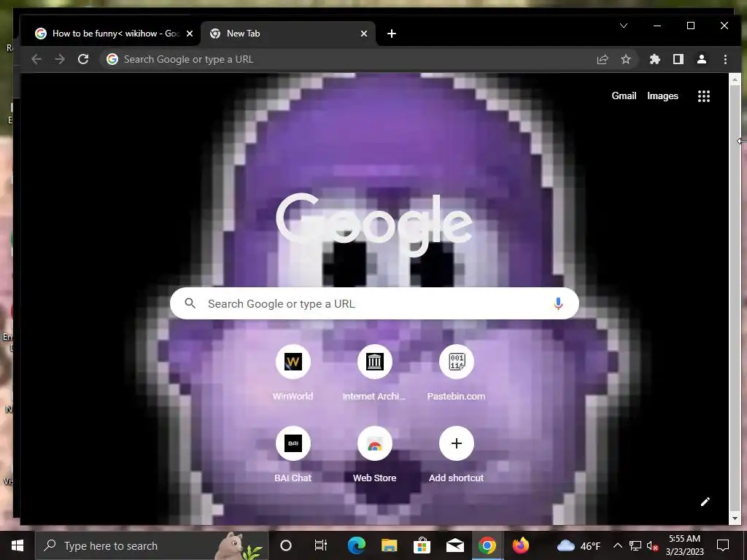Close the How to be funny tab
This screenshot has width=747, height=560.
coord(190,34)
